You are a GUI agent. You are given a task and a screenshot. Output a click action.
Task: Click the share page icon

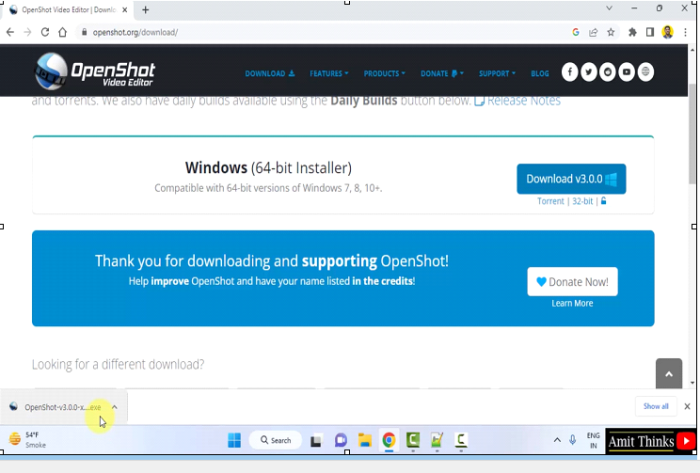click(593, 32)
